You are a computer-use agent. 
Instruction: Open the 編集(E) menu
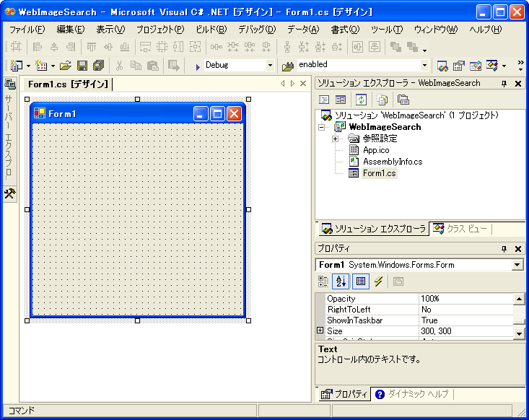[x=71, y=30]
